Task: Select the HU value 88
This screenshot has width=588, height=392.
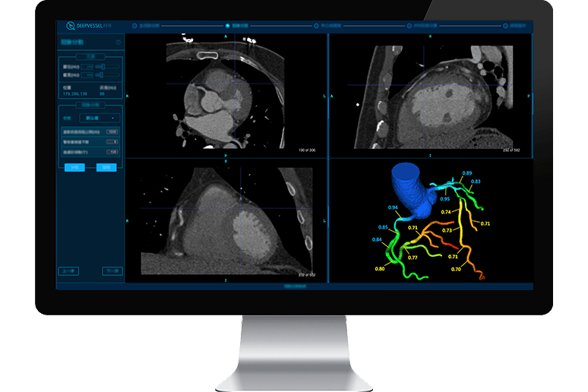Action: (102, 93)
